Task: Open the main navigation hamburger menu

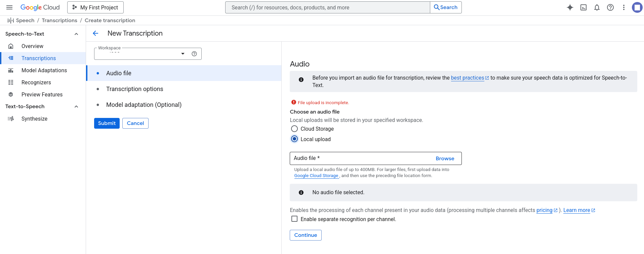Action: (x=9, y=7)
